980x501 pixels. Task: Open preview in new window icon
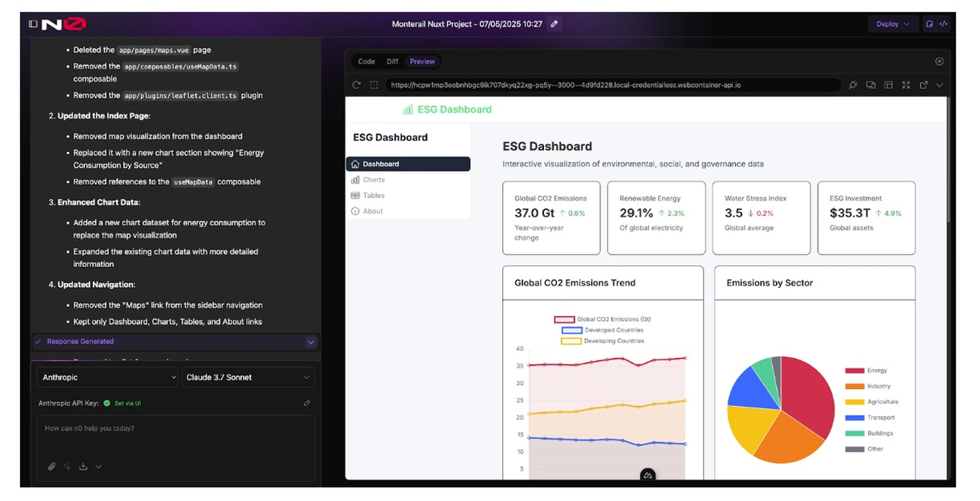point(923,85)
